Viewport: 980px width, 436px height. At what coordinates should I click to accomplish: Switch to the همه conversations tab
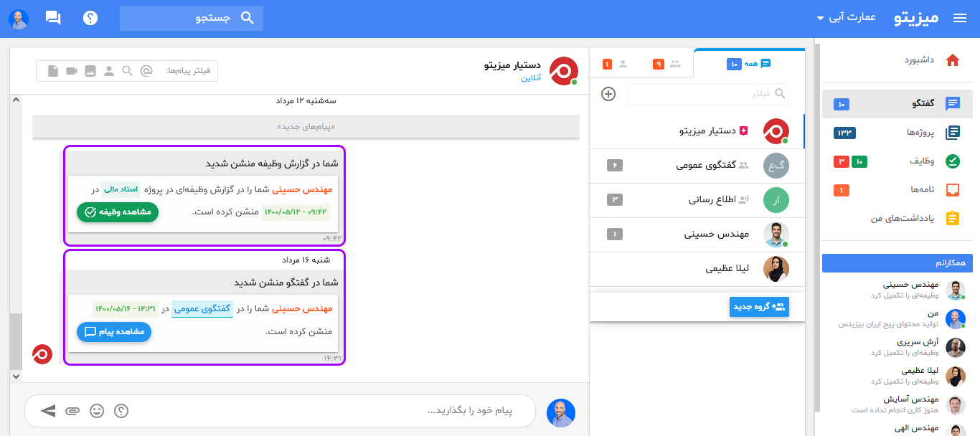749,64
